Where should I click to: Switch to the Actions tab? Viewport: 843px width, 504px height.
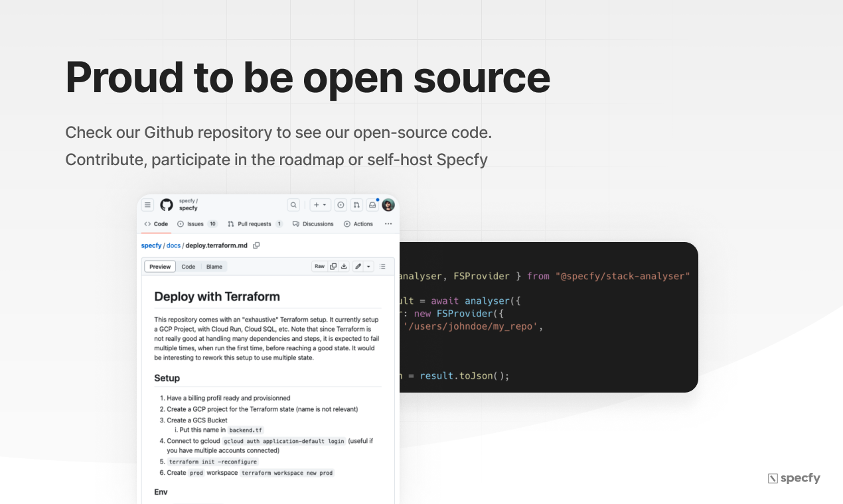(x=358, y=224)
